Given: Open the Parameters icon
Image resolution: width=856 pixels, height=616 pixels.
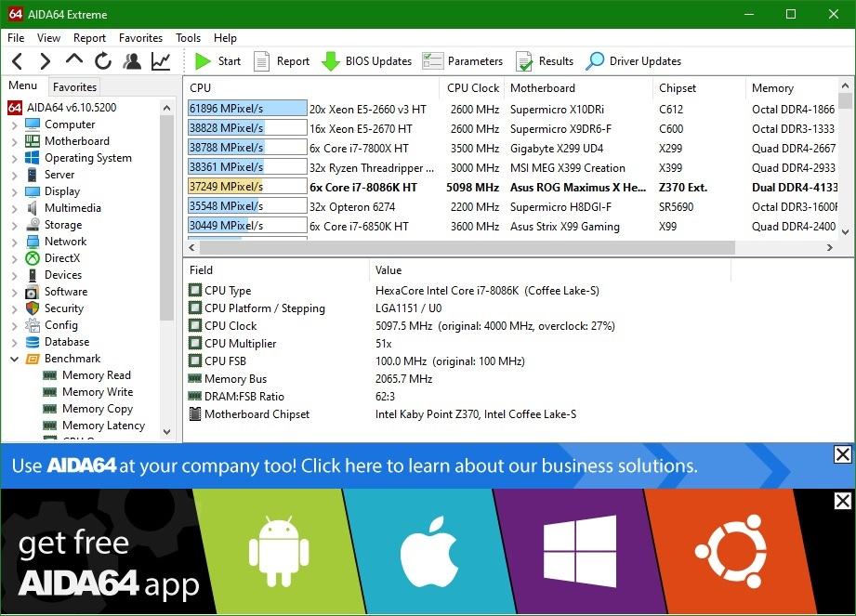Looking at the screenshot, I should pyautogui.click(x=432, y=61).
